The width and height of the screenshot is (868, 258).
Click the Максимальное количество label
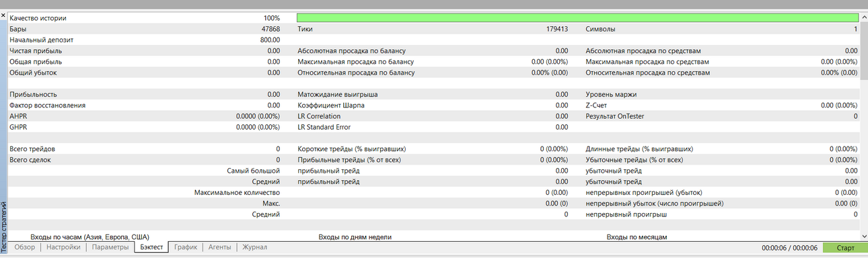pos(237,192)
